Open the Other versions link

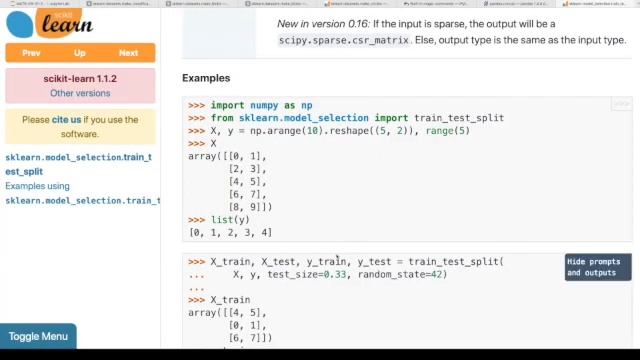80,93
